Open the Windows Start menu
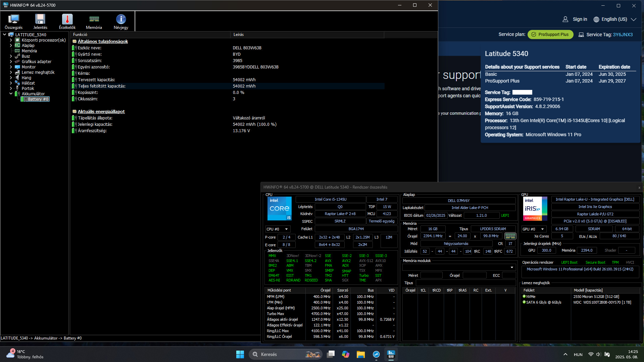Screen dimensions: 644x362 240,354
